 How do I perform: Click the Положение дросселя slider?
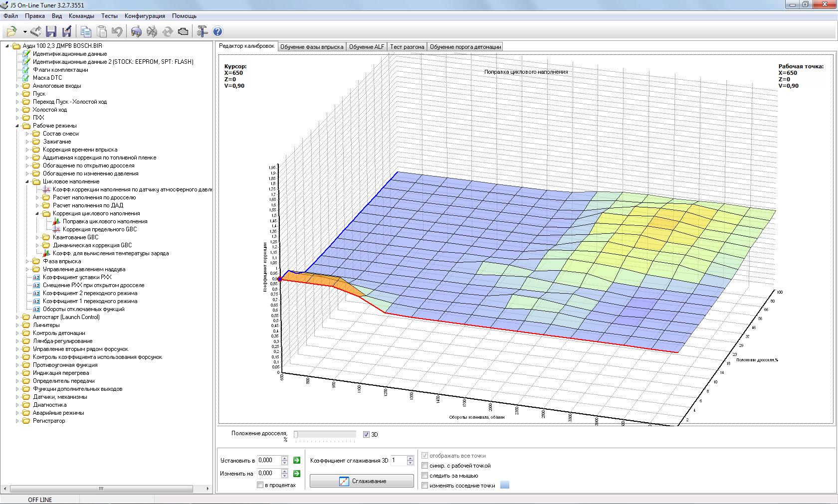pyautogui.click(x=325, y=435)
